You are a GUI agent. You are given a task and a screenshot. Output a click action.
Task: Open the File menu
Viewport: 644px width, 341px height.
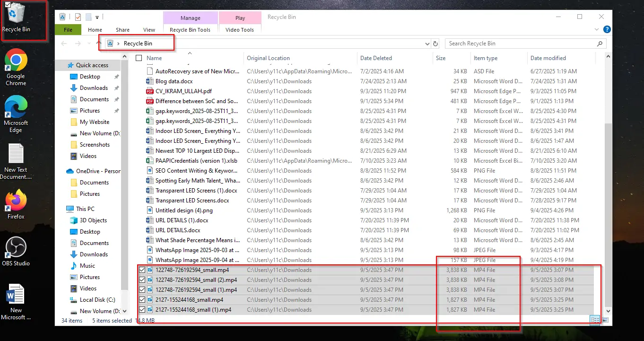click(68, 30)
